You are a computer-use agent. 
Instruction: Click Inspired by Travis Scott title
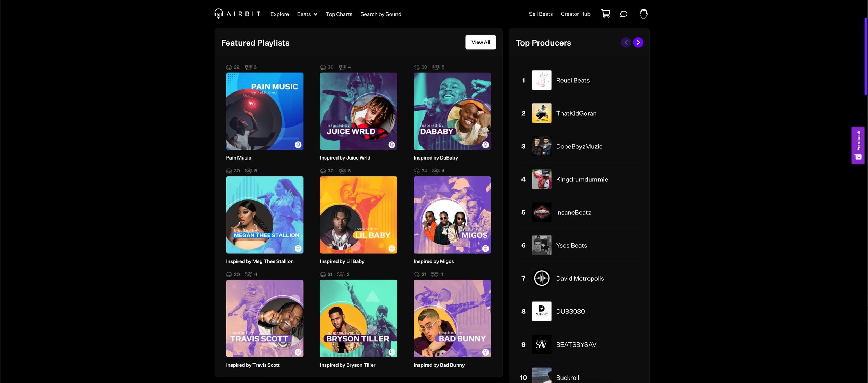point(253,365)
